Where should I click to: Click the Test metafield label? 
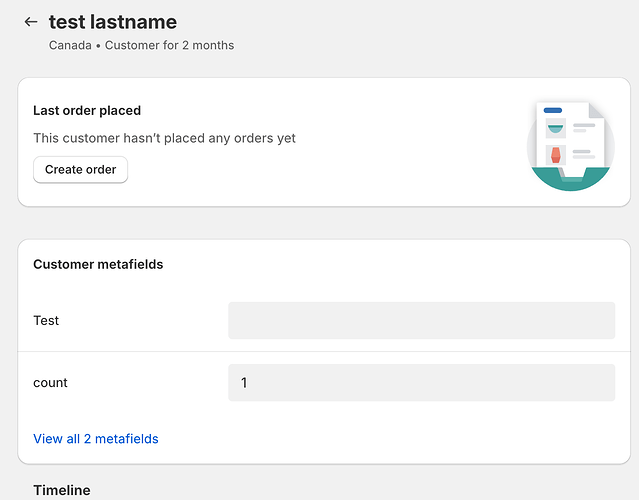[x=46, y=321]
